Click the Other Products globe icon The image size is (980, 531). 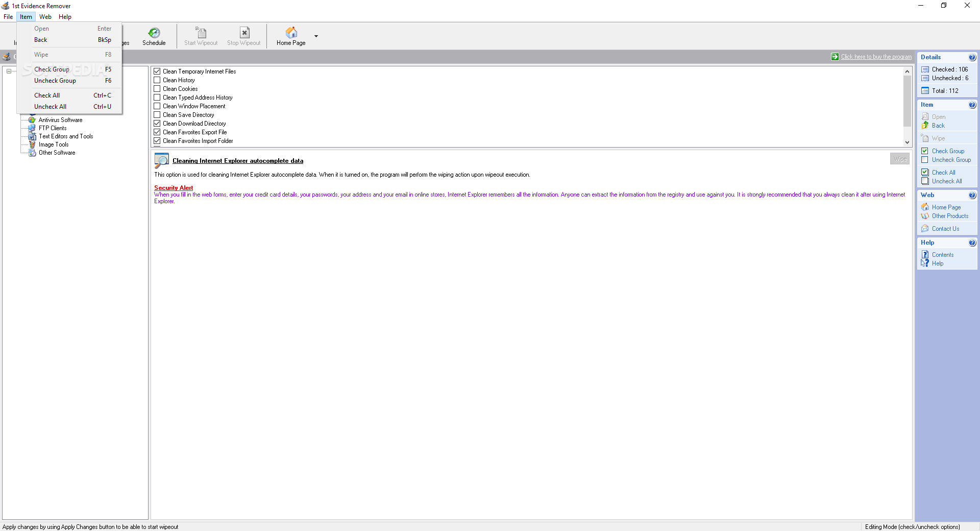click(925, 216)
